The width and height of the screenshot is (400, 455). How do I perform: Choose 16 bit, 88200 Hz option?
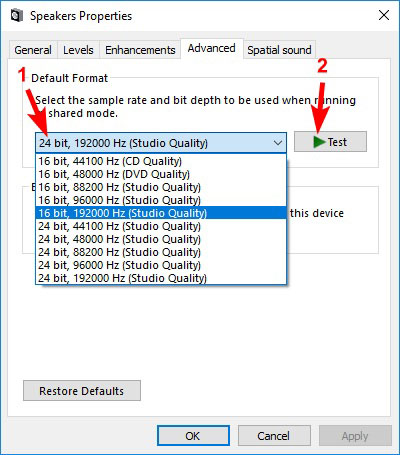click(161, 187)
